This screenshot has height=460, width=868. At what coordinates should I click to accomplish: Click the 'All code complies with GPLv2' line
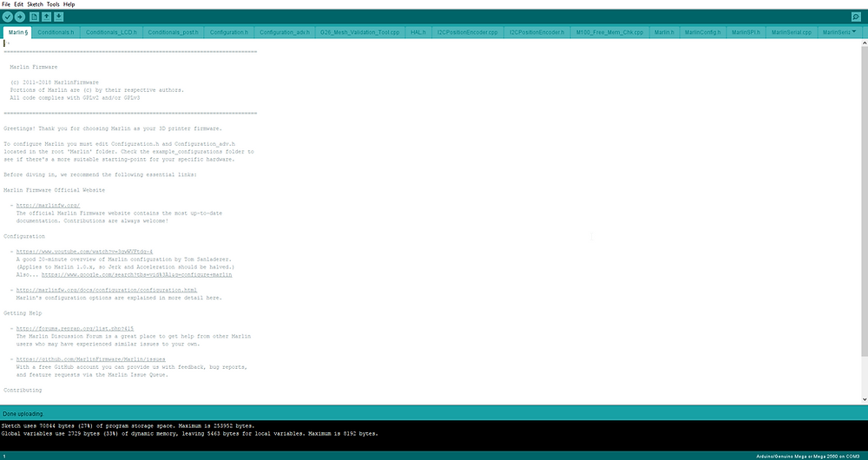pos(75,98)
